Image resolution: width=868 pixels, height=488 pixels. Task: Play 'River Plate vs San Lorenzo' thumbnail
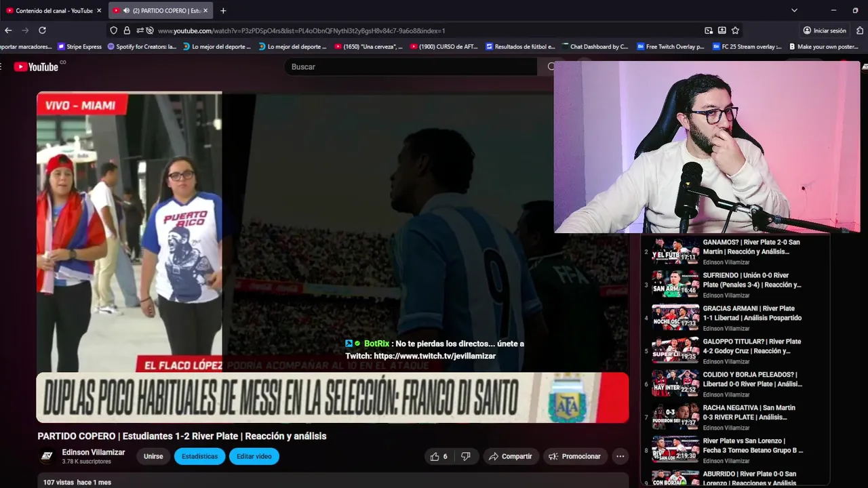coord(675,449)
